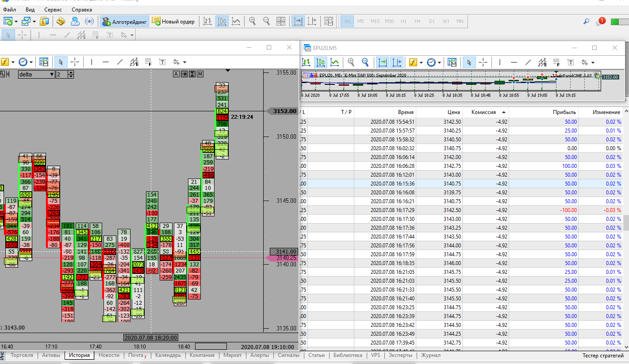Click the M button on the footprint chart
Screen dimensions: 629x364
pos(200,74)
